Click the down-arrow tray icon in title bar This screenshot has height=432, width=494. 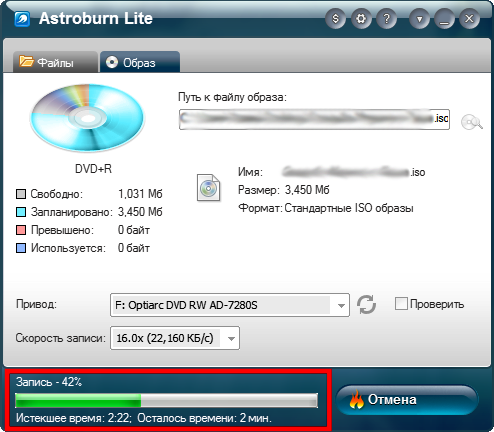click(x=419, y=19)
